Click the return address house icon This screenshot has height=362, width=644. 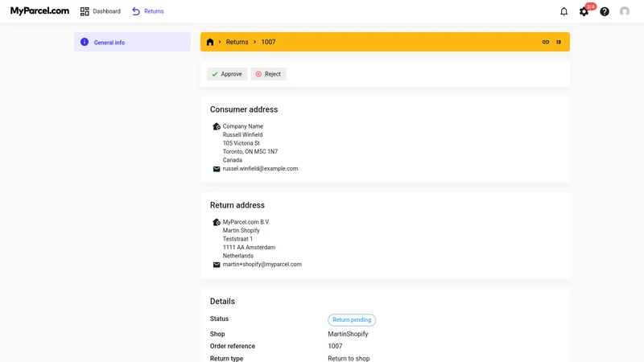[x=217, y=222]
